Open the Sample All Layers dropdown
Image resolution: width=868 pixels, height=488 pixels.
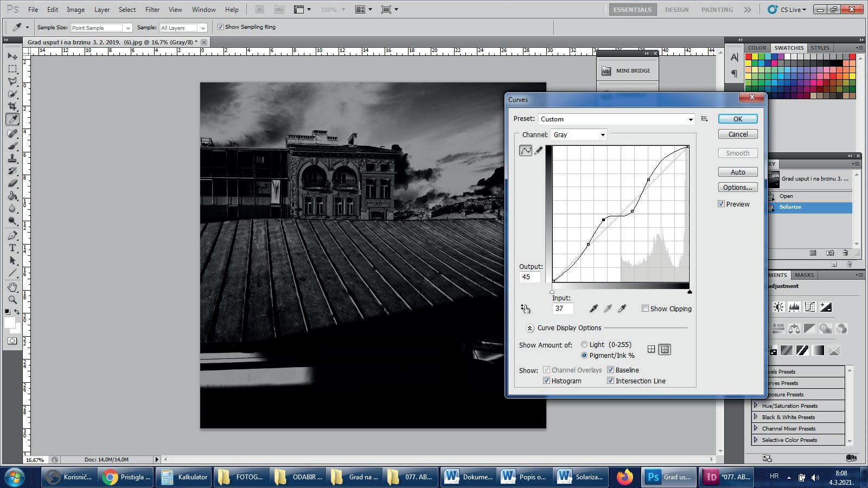(183, 28)
